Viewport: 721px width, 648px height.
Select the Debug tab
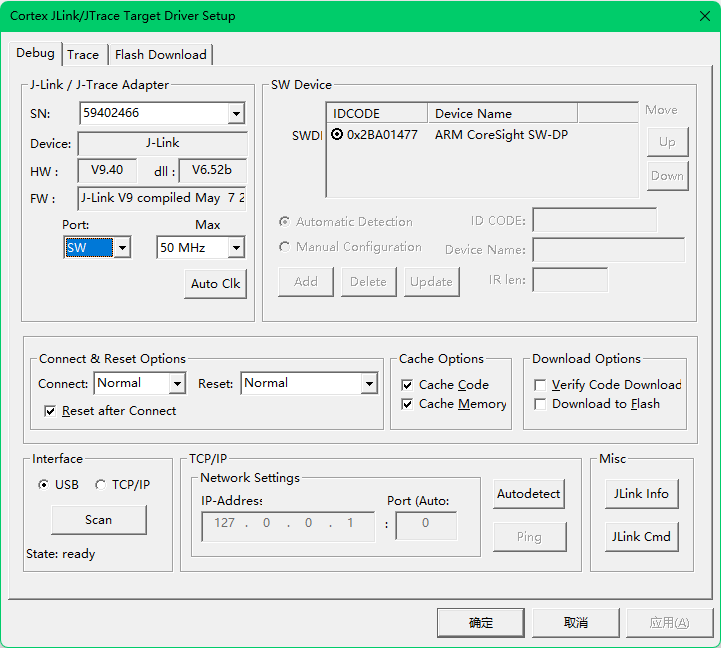tap(35, 53)
